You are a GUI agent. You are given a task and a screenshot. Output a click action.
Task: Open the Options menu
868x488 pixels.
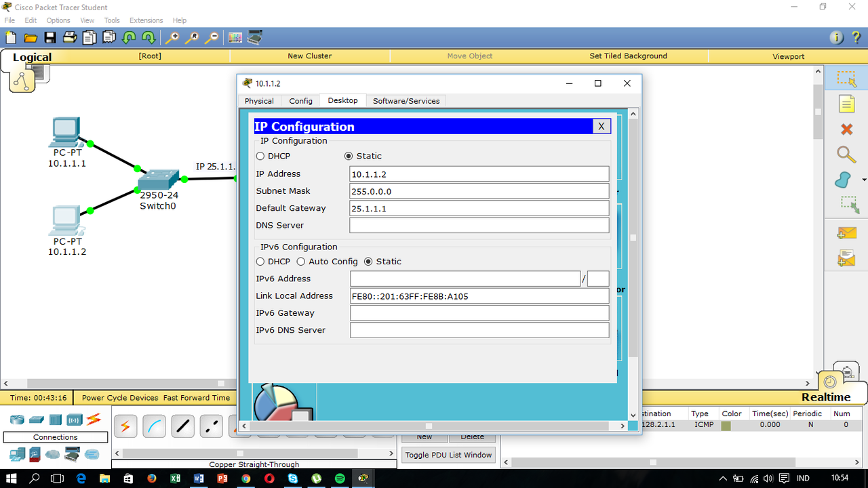click(x=58, y=20)
